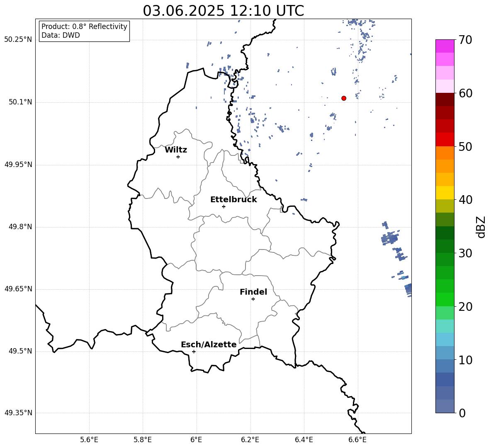Click the orange swatch just below 50 dBZ
Viewport: 491px width, 448px height.
[445, 153]
